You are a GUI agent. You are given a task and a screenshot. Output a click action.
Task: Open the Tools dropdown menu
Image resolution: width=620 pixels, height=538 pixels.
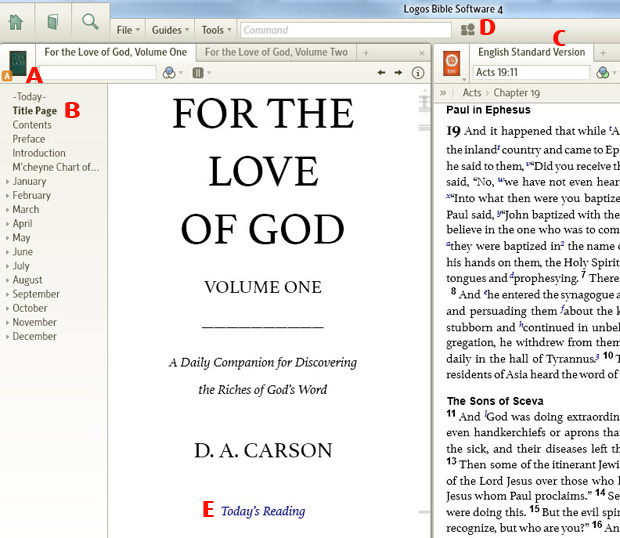[213, 31]
